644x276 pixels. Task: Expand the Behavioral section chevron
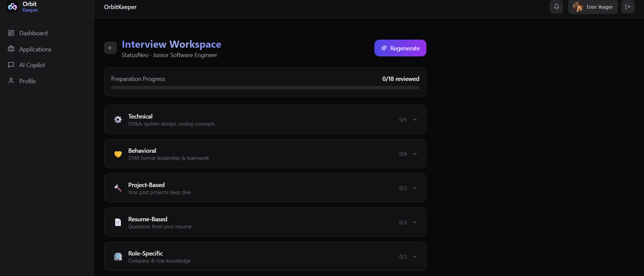click(415, 154)
